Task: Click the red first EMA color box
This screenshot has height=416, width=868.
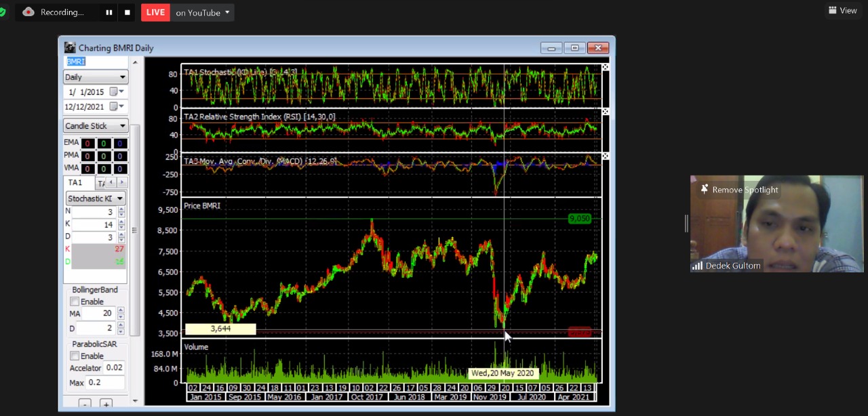Action: pos(87,143)
